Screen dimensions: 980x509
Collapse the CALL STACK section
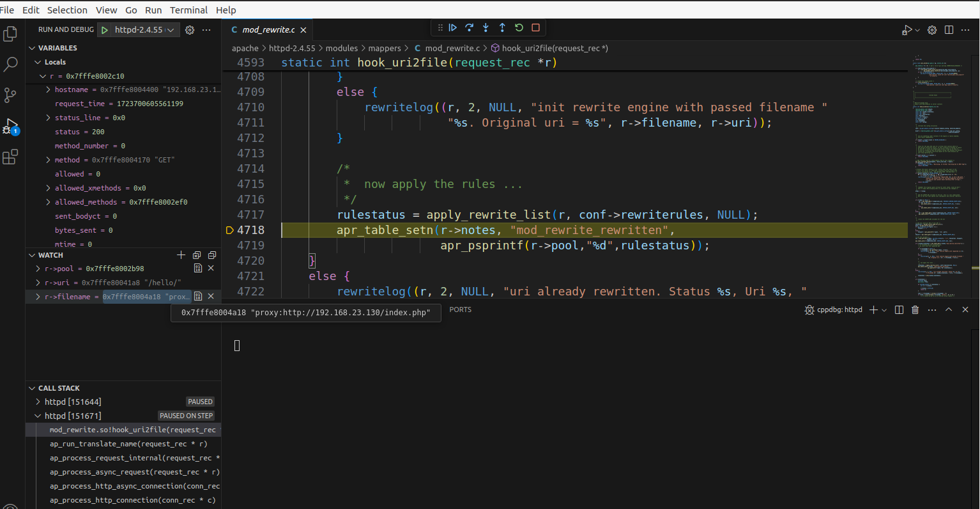click(33, 388)
